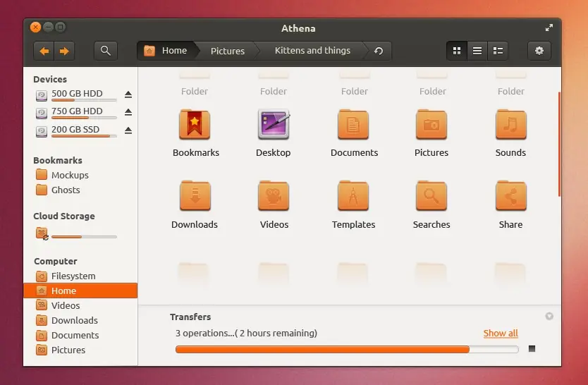
Task: Click the Transfers panel heading
Action: 190,317
